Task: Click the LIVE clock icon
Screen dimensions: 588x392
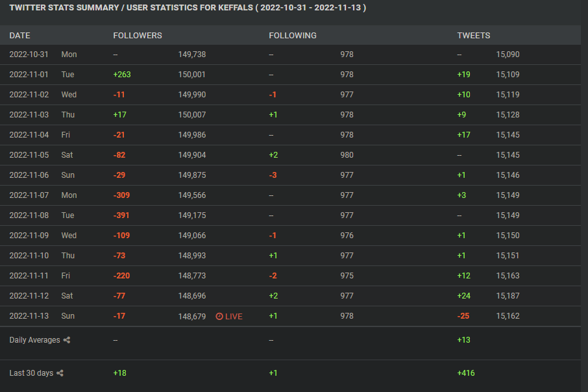Action: coord(219,316)
